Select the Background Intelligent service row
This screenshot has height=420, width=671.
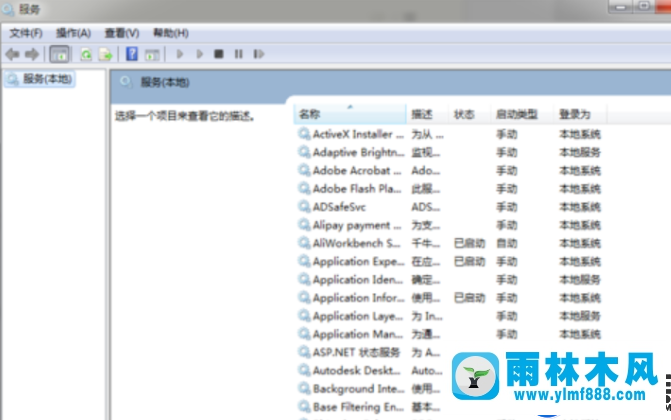tap(371, 389)
